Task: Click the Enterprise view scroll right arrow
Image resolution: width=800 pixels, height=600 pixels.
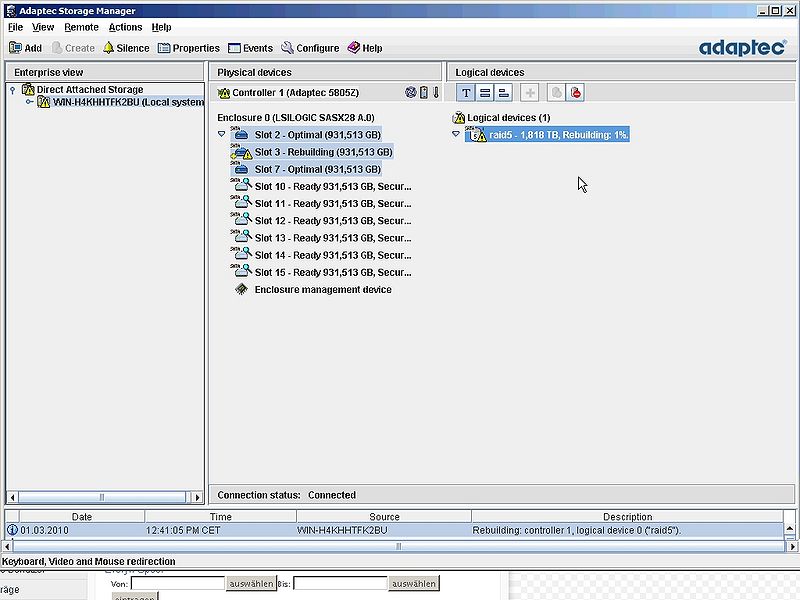Action: point(197,497)
